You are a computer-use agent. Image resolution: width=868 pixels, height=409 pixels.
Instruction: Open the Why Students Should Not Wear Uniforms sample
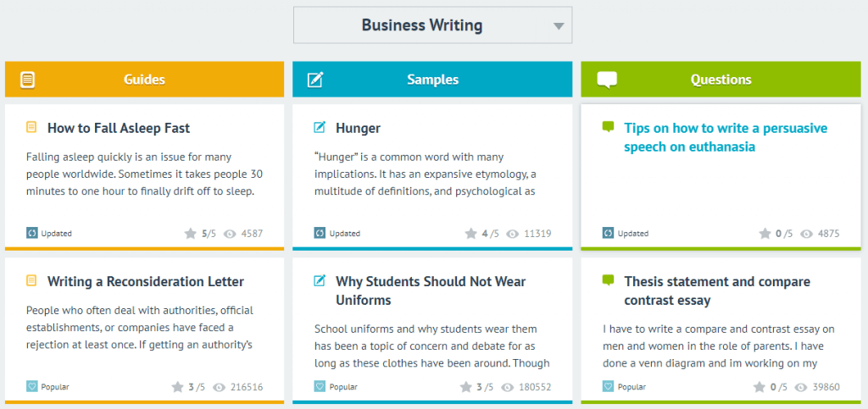click(431, 290)
